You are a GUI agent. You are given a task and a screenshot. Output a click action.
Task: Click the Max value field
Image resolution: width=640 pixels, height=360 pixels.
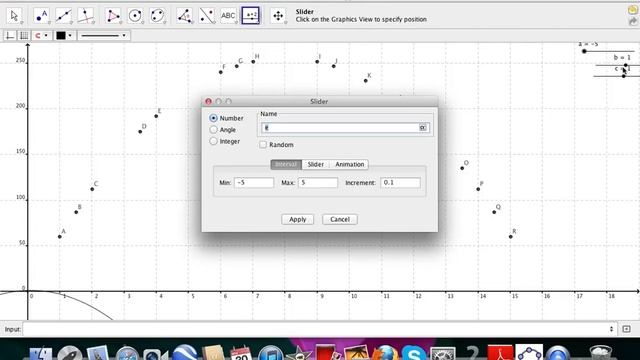[x=318, y=182]
